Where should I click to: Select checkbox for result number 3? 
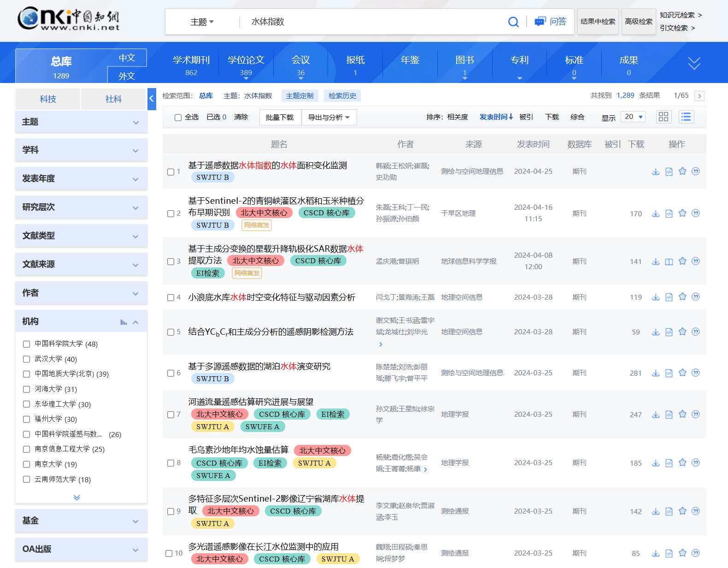170,261
